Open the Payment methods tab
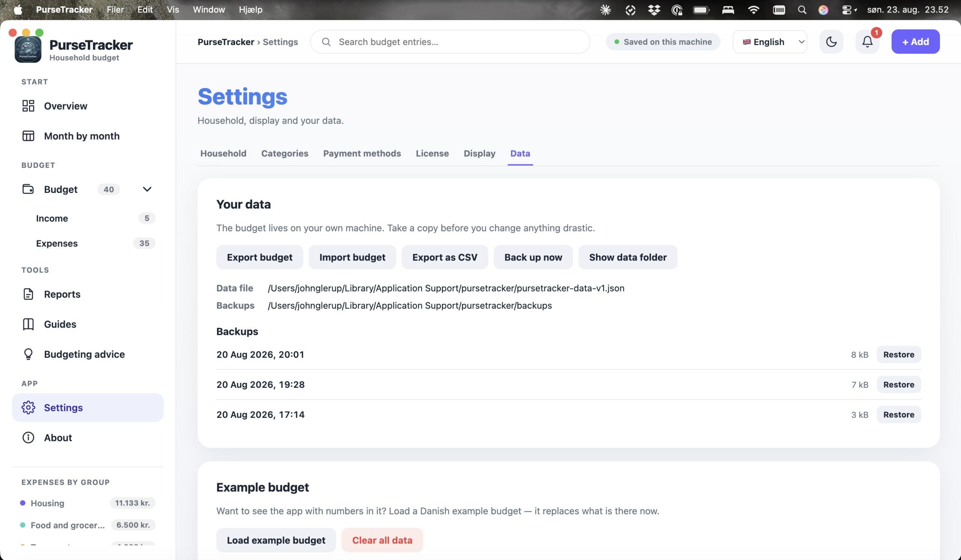The width and height of the screenshot is (961, 560). 362,153
